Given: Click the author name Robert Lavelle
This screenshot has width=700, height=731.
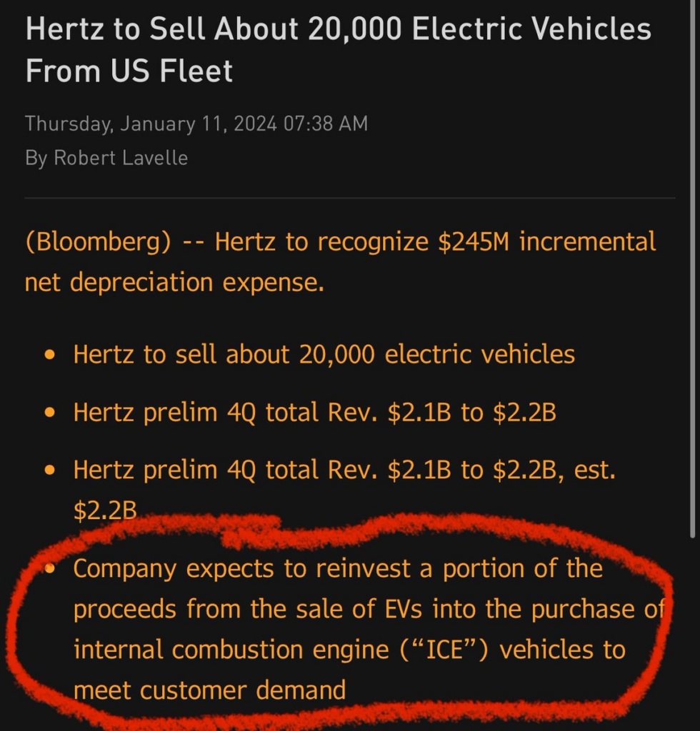Looking at the screenshot, I should coord(121,158).
